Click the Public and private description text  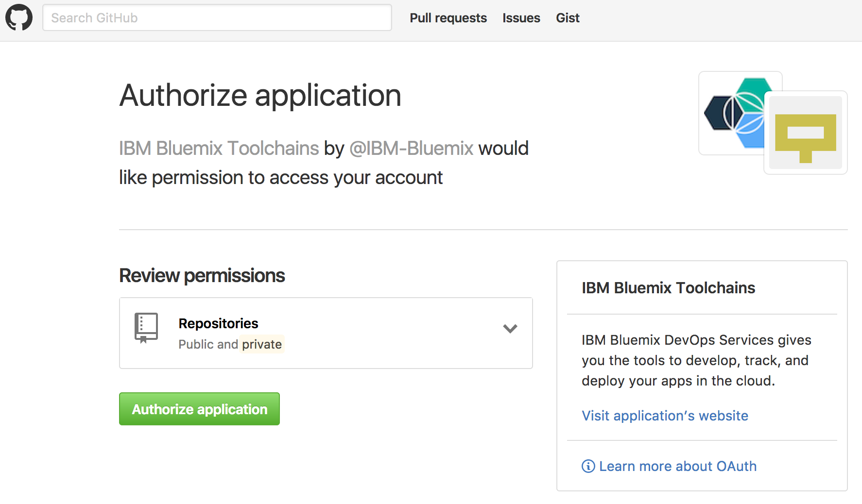[230, 344]
